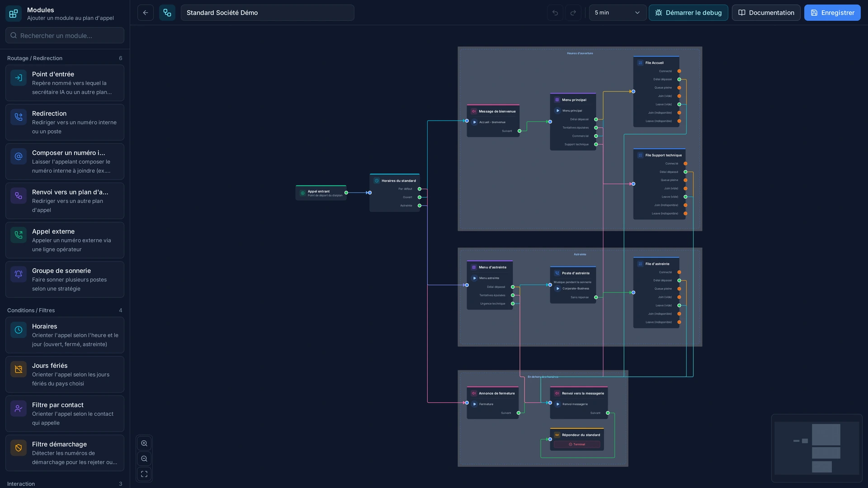Viewport: 868px width, 488px height.
Task: Zoom out on the canvas
Action: tap(144, 459)
